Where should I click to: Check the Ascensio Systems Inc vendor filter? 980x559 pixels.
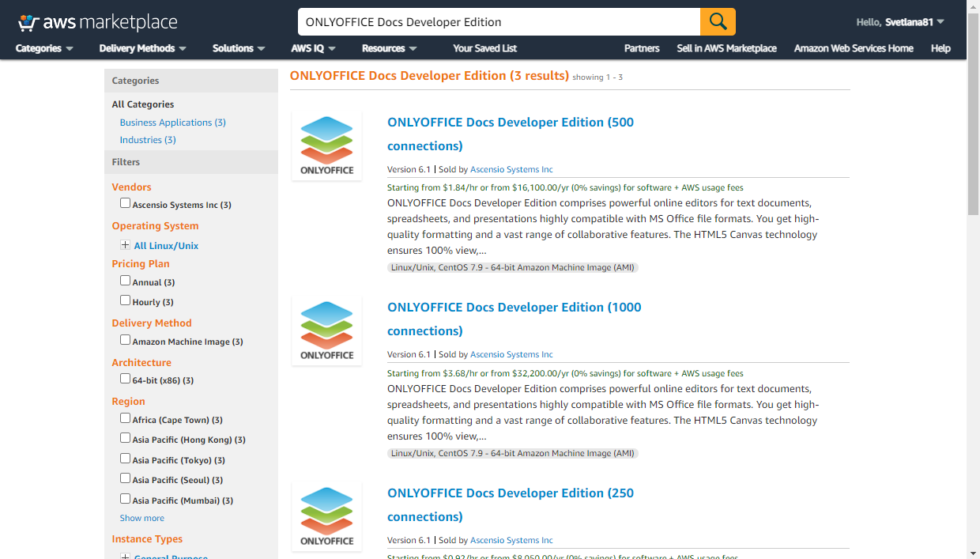point(125,203)
